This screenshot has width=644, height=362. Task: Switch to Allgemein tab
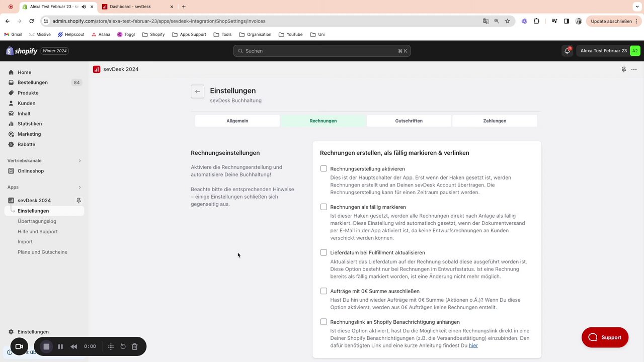point(237,121)
